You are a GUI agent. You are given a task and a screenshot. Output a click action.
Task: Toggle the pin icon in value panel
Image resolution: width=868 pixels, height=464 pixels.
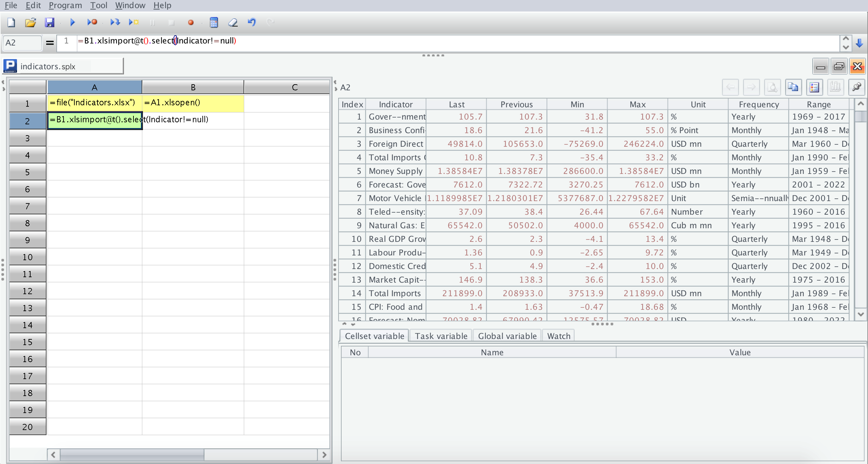tap(856, 87)
